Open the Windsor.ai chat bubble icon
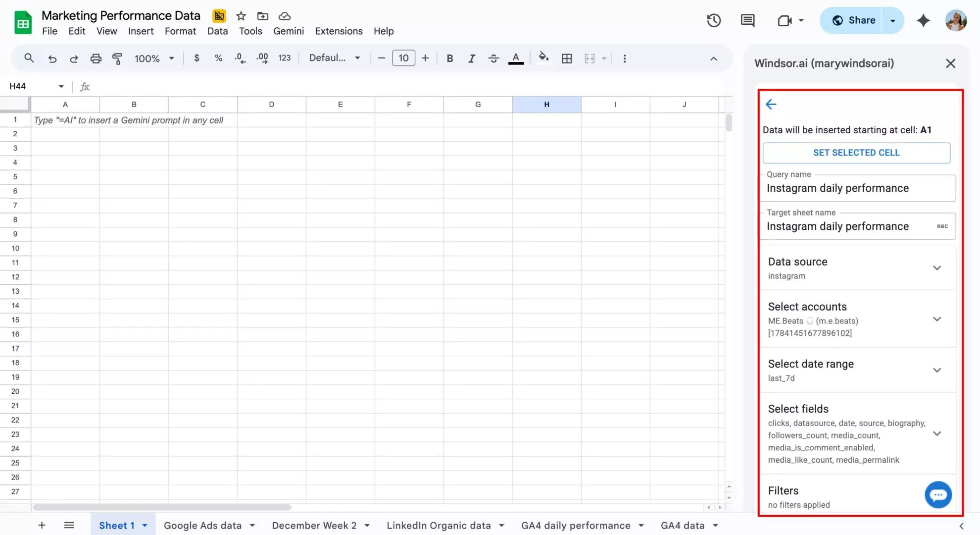The image size is (980, 535). pos(938,494)
